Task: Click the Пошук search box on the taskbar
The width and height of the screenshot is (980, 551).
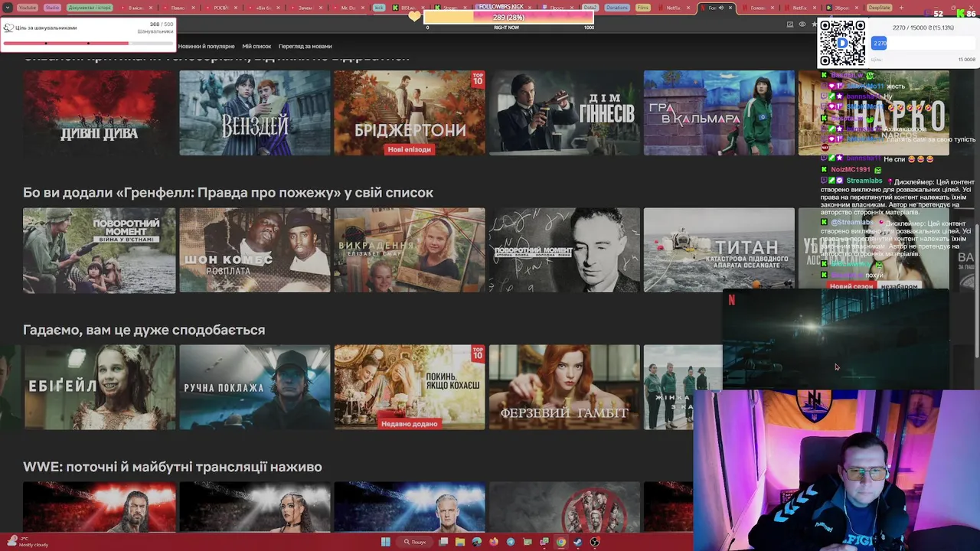Action: pyautogui.click(x=414, y=542)
